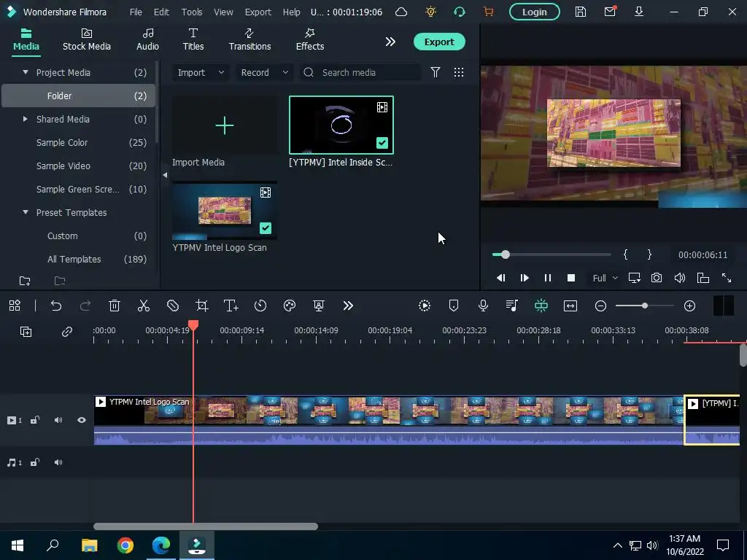Collapse the Project Media tree
The height and width of the screenshot is (560, 747).
[x=26, y=72]
